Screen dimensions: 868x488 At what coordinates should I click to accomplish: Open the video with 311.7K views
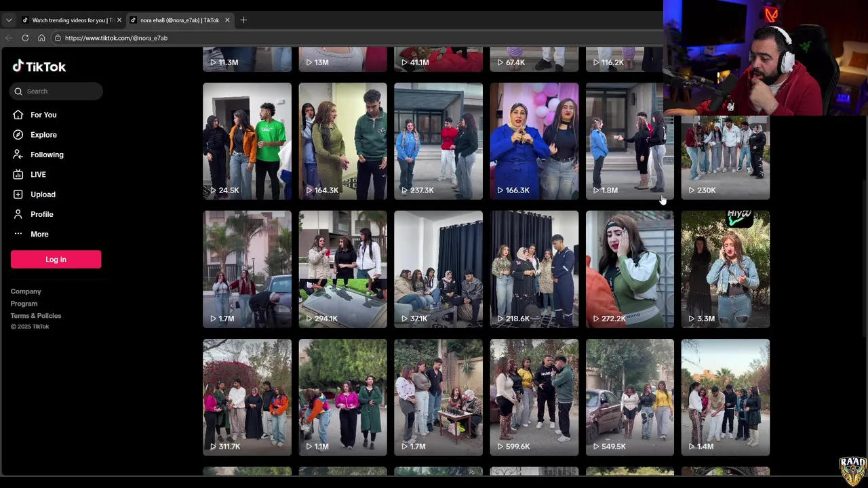click(x=247, y=397)
